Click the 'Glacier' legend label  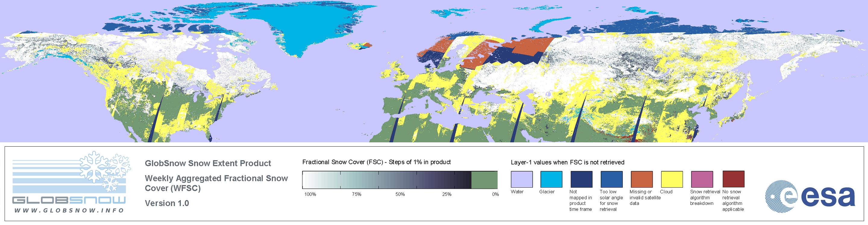547,192
